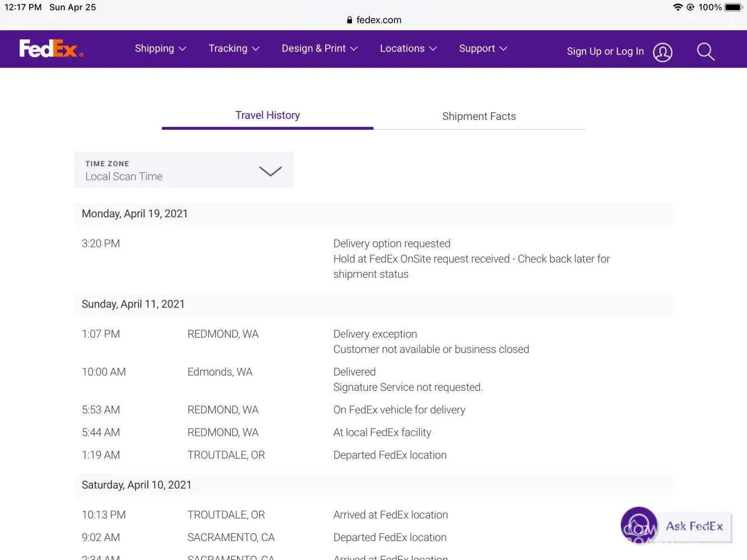This screenshot has height=560, width=747.
Task: Tap the Wi-Fi status icon
Action: (x=678, y=7)
